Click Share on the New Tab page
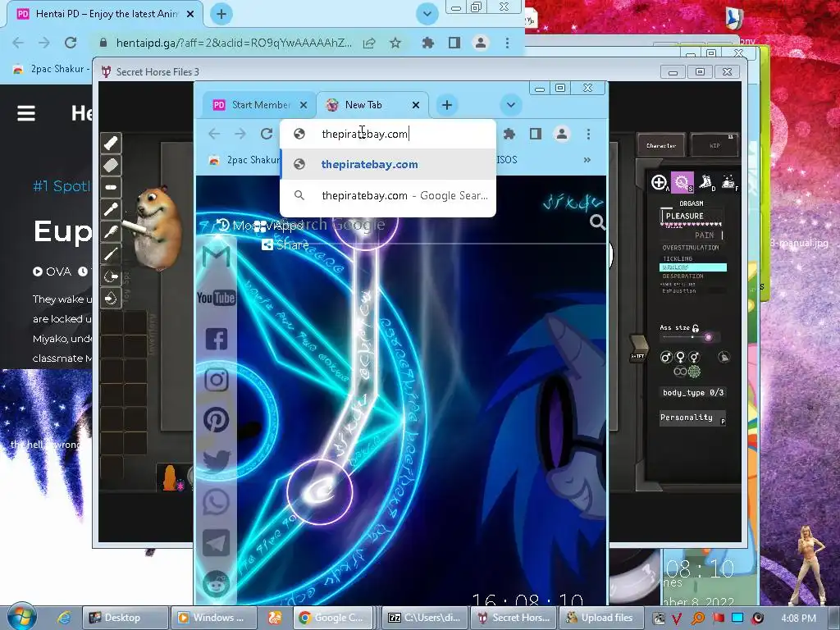 (285, 244)
